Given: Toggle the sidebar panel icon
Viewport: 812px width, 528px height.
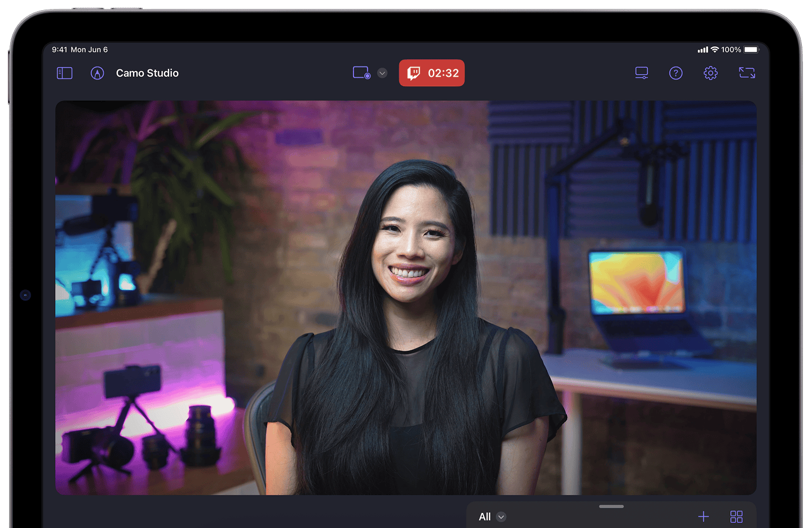Looking at the screenshot, I should (65, 73).
